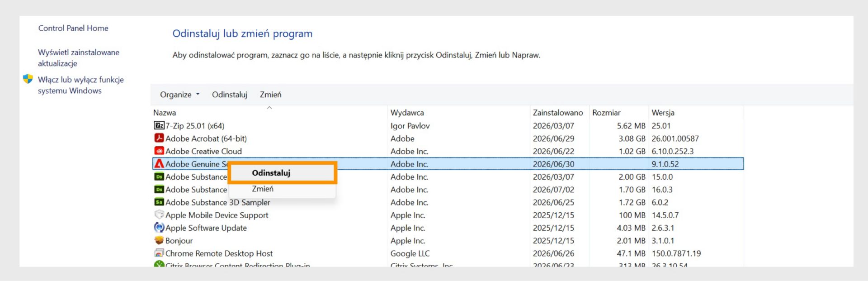
Task: Click the size value 4.03 MB
Action: pos(631,228)
